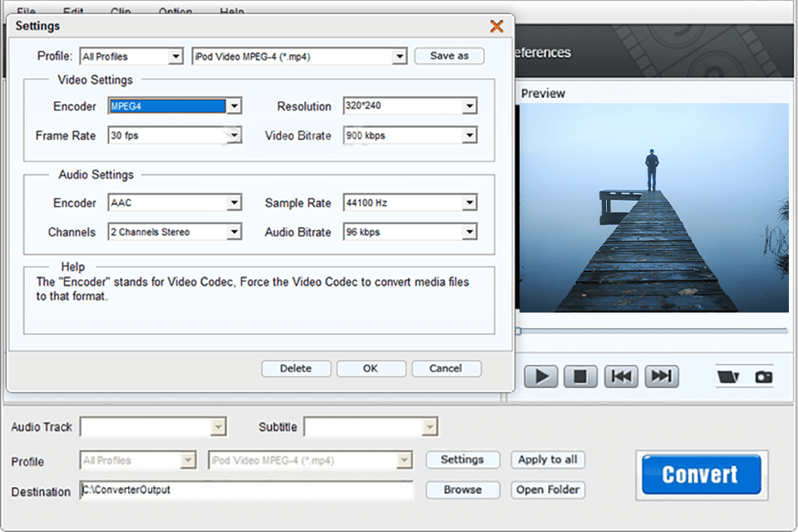
Task: Open the Option menu
Action: tap(175, 12)
